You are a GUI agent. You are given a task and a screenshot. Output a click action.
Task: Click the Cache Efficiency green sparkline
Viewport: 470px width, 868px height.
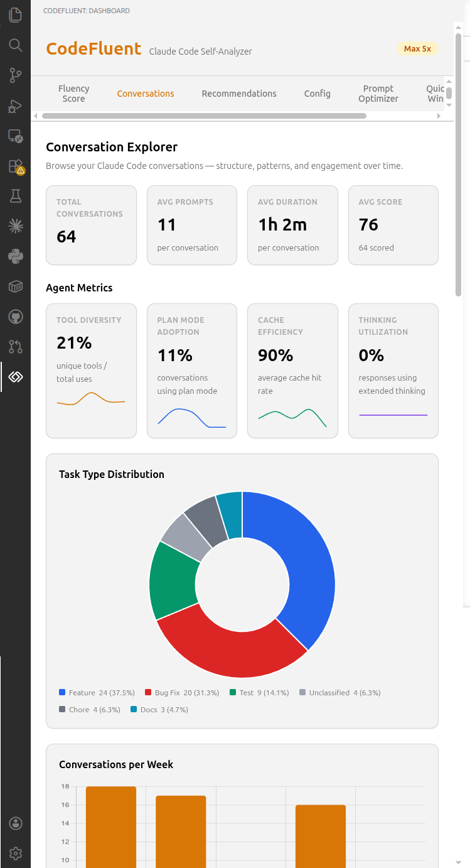[292, 418]
